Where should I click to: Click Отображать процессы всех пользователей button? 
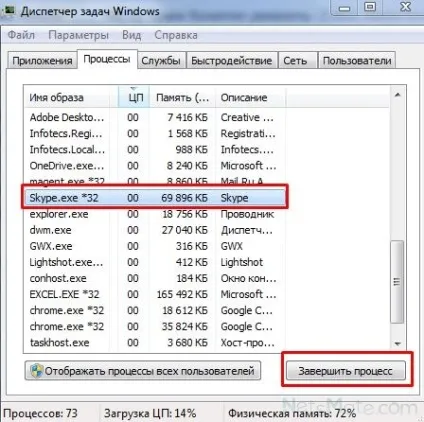[x=143, y=371]
